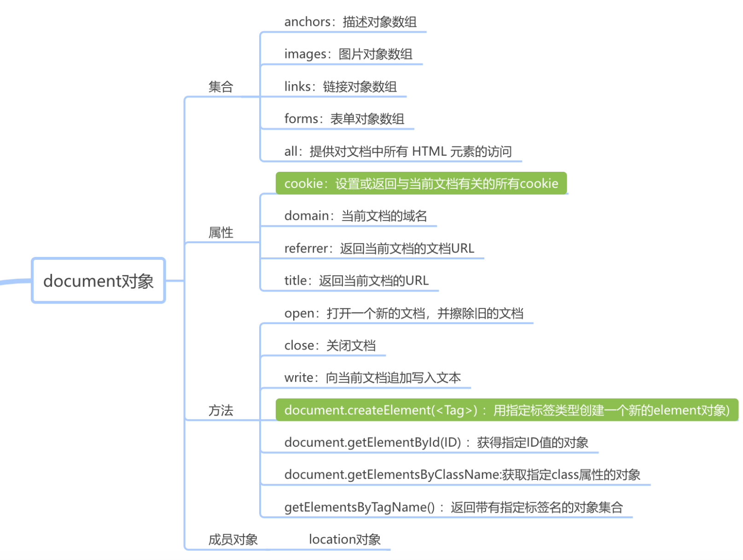This screenshot has height=560, width=743.
Task: Click the open 打开一个新的文档 node
Action: pyautogui.click(x=403, y=314)
